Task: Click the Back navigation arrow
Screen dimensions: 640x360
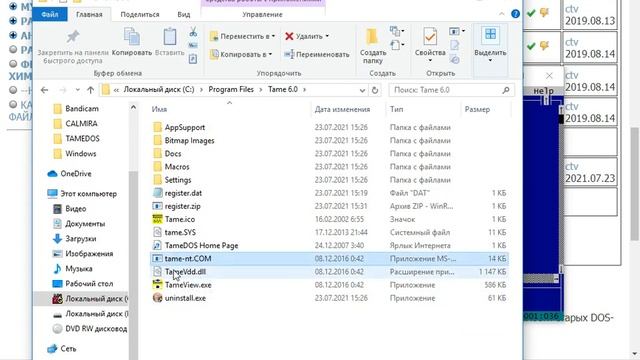Action: coord(44,90)
